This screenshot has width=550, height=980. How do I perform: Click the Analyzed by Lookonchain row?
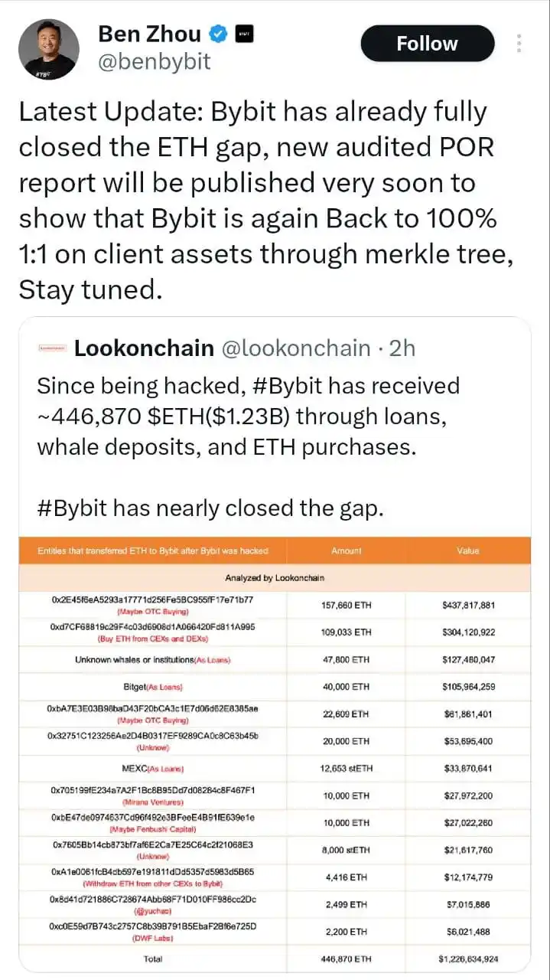[x=275, y=577]
